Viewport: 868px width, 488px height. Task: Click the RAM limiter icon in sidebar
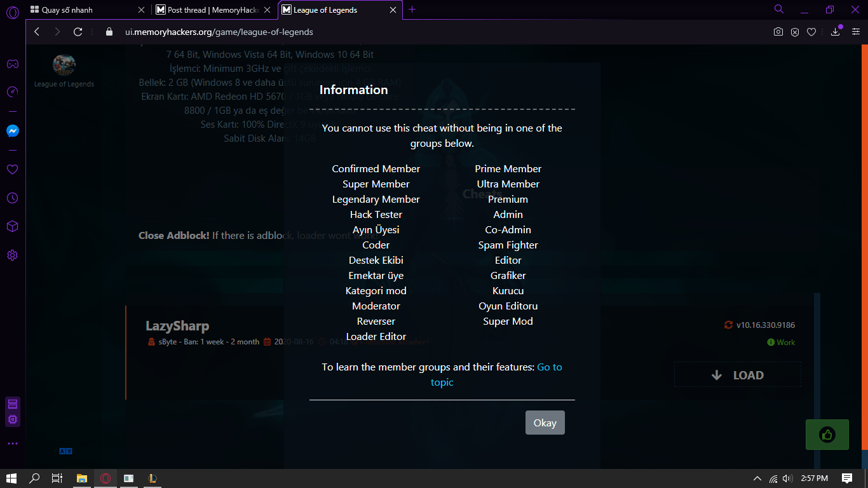12,404
